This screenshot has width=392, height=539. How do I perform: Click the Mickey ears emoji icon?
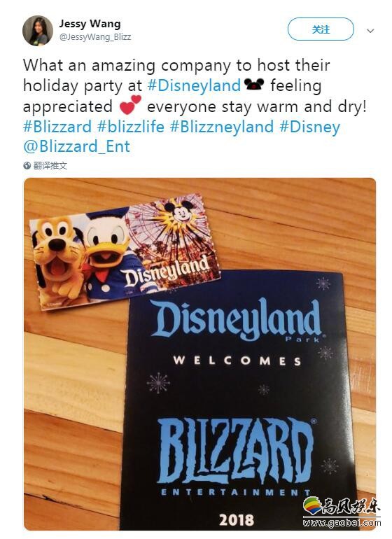pos(254,84)
